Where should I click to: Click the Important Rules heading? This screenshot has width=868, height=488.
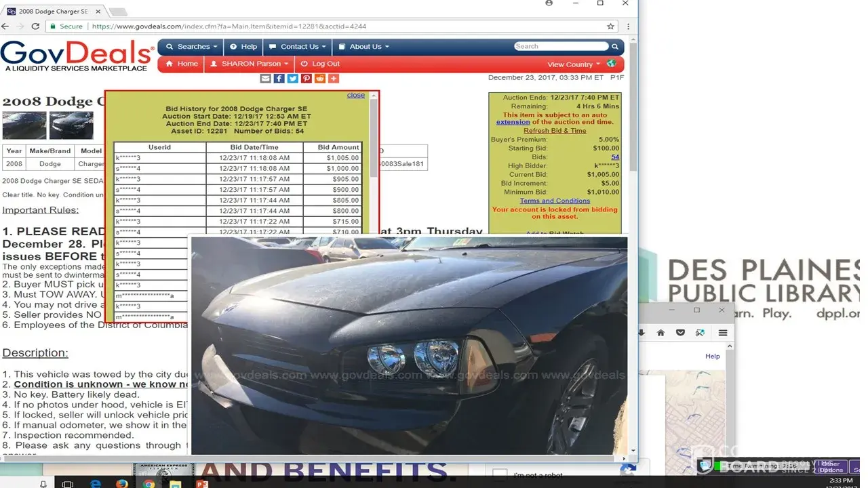[x=40, y=210]
